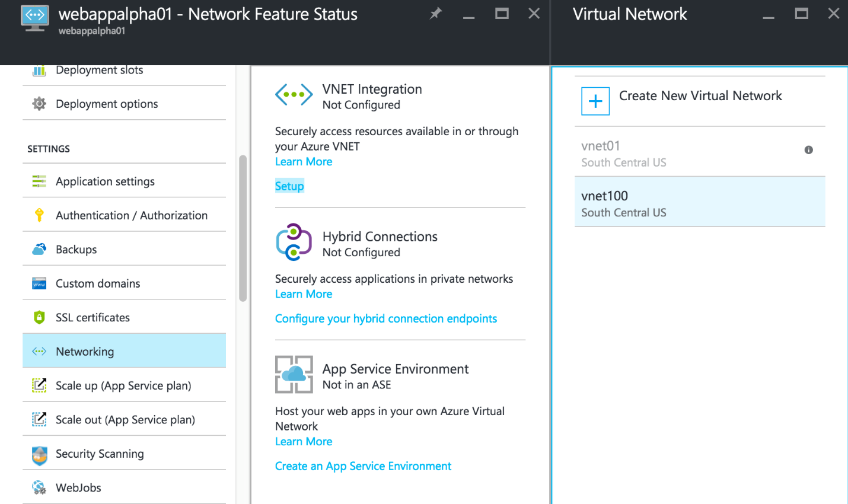Click the settings menu vertical scrollbar
Screen dimensions: 848x504
pyautogui.click(x=243, y=228)
